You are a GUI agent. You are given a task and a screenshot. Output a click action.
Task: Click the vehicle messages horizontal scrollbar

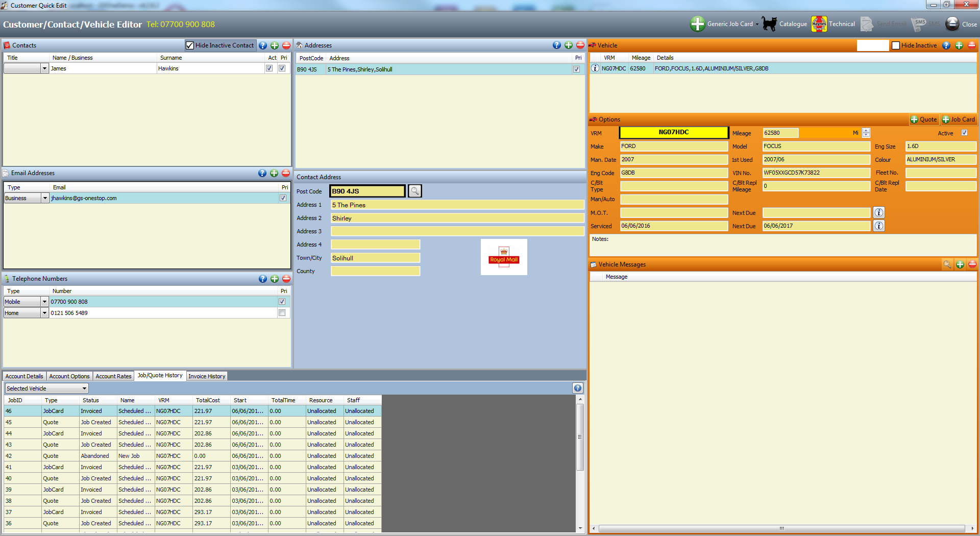[782, 528]
